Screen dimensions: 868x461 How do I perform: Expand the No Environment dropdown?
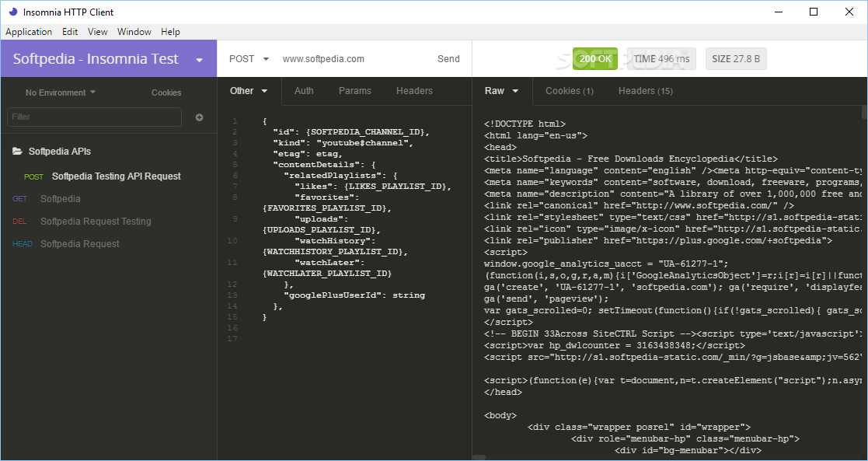[x=61, y=93]
